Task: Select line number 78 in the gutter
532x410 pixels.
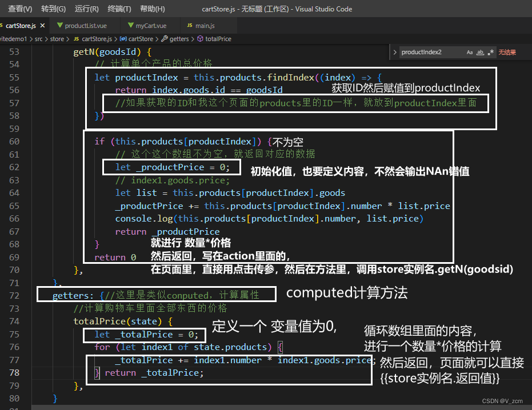Action: click(14, 372)
